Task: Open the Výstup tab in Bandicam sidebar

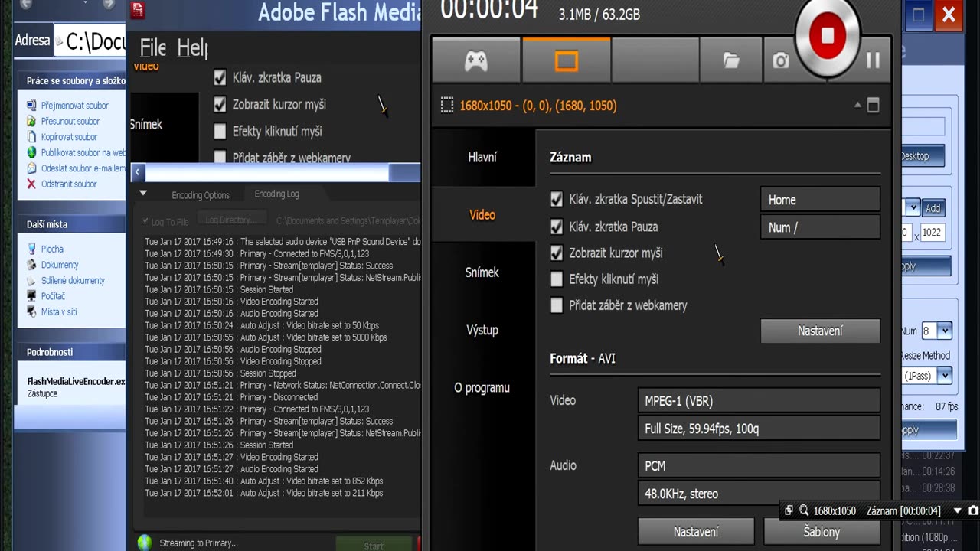Action: (x=482, y=330)
